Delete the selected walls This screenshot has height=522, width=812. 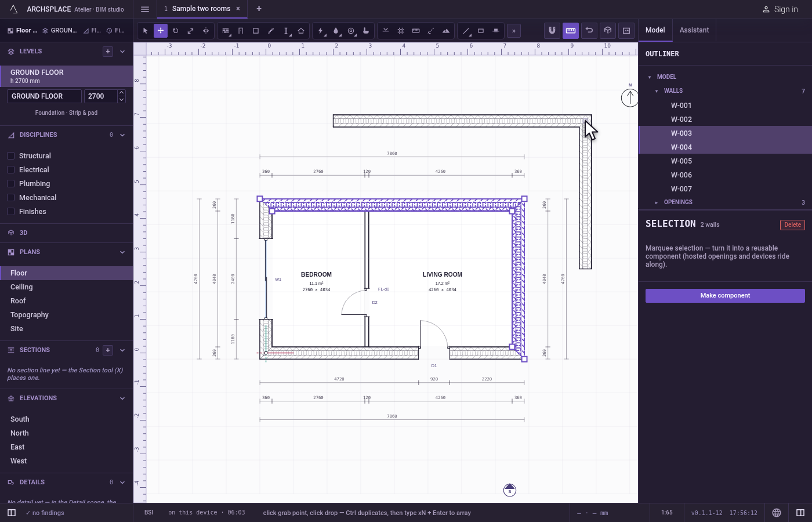click(x=792, y=225)
